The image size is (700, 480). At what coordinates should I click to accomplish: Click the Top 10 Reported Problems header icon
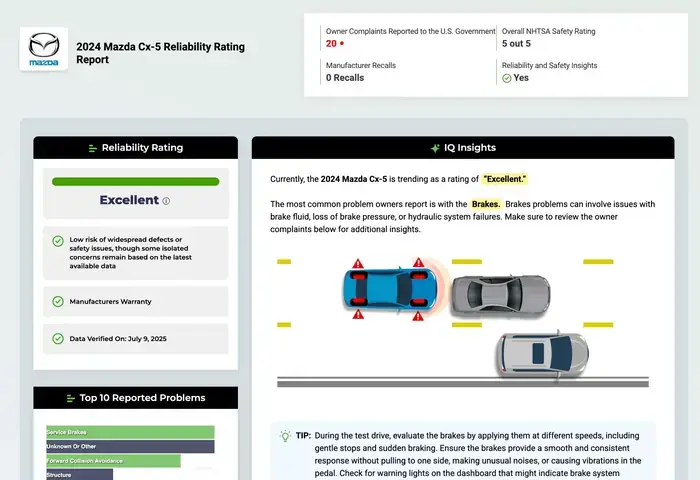[71, 398]
